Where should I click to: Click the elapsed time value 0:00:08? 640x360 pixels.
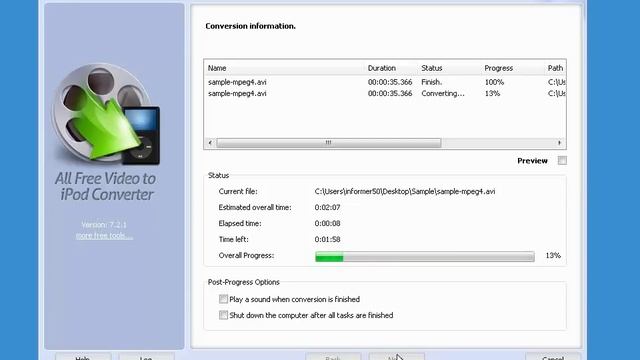point(327,223)
